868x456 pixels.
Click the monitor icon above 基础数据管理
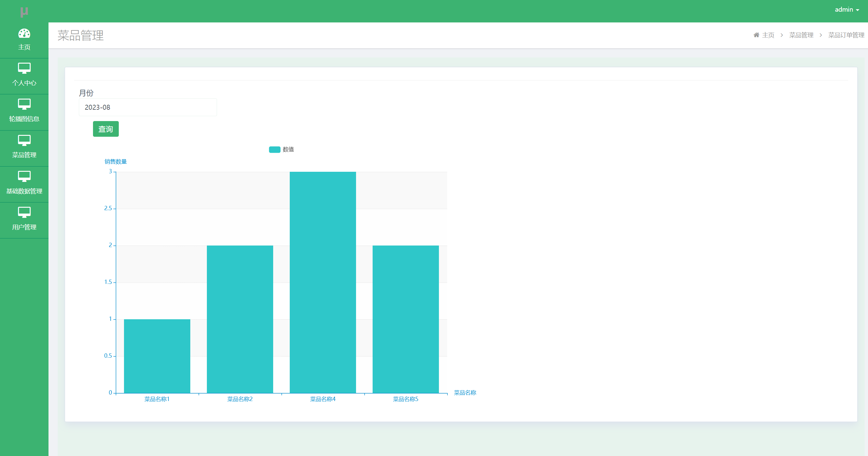click(x=24, y=176)
